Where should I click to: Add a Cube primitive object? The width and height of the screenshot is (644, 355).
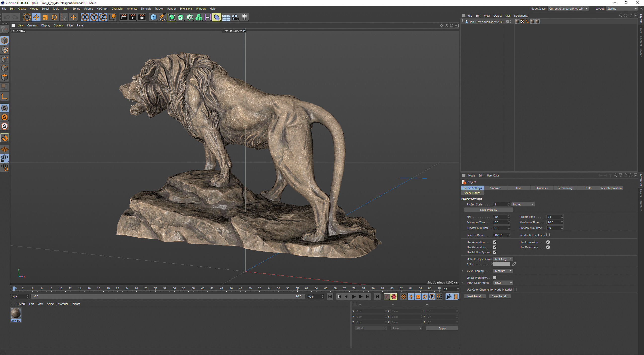tap(153, 17)
